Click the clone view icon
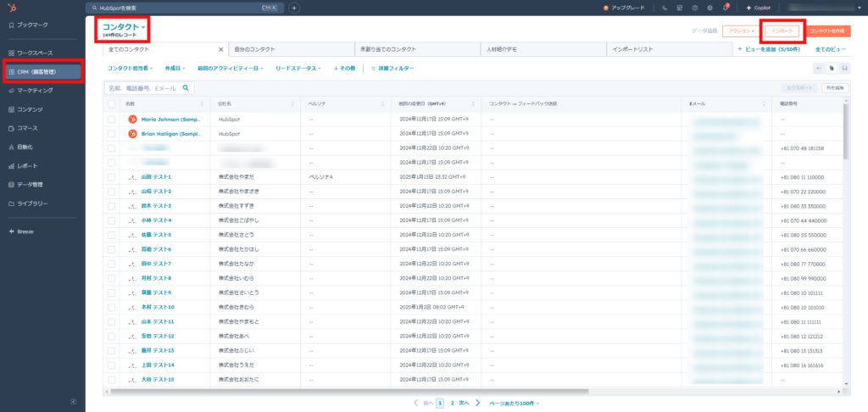This screenshot has height=412, width=868. pos(832,68)
